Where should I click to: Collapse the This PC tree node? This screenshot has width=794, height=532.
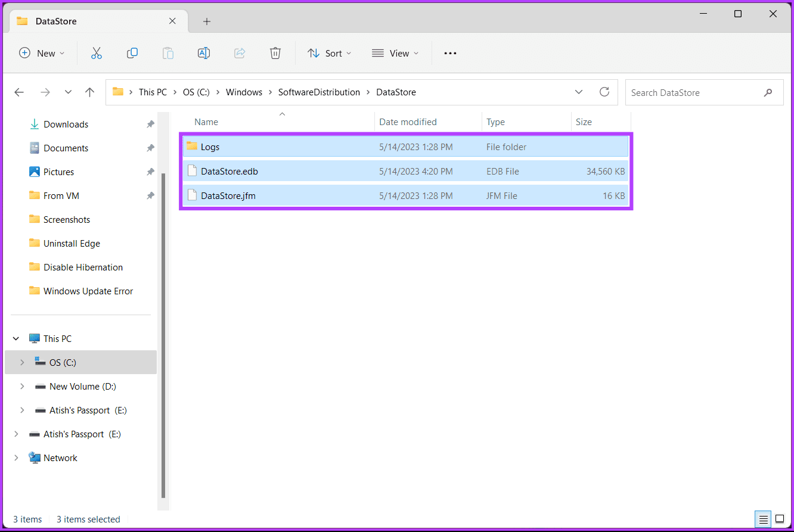16,339
